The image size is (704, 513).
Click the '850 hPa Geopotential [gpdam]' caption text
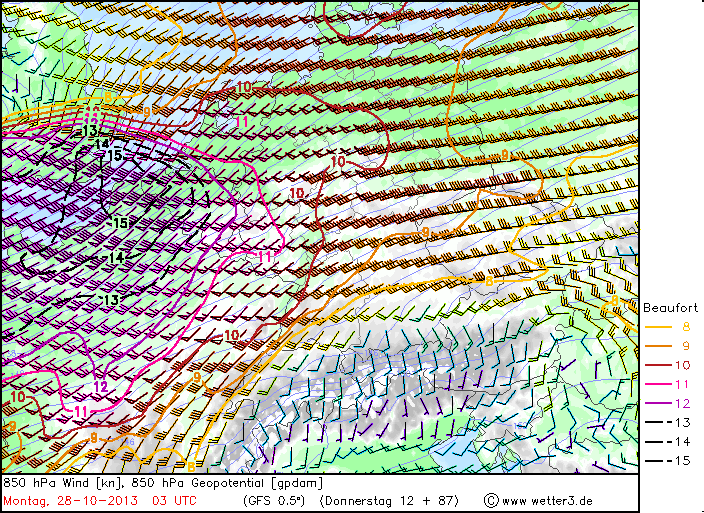coord(227,483)
